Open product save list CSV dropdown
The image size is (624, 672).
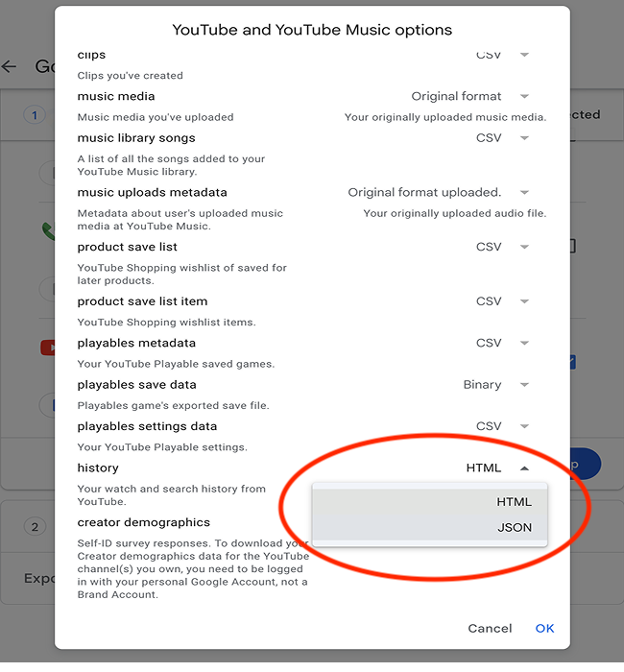[524, 247]
